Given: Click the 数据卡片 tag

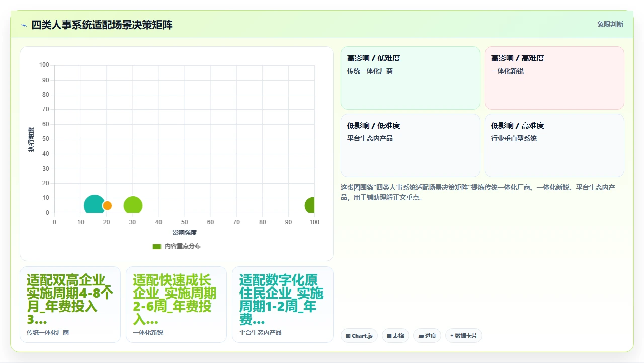Looking at the screenshot, I should (x=464, y=336).
